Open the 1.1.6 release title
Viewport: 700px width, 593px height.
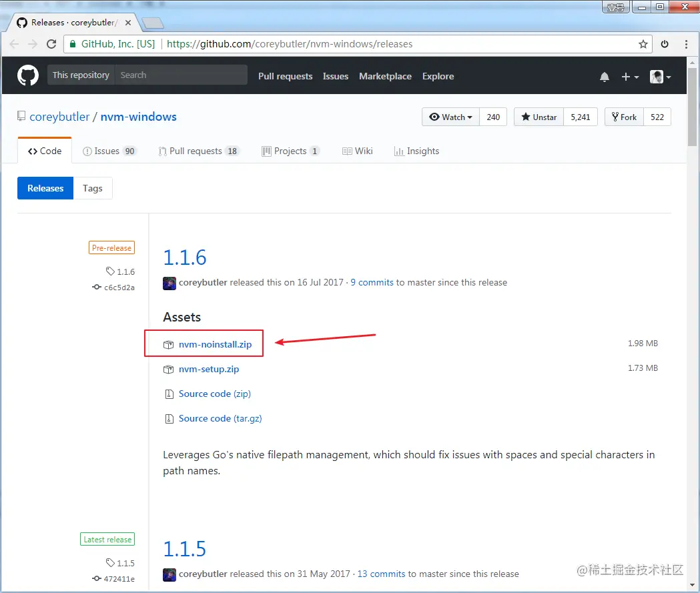(x=184, y=257)
